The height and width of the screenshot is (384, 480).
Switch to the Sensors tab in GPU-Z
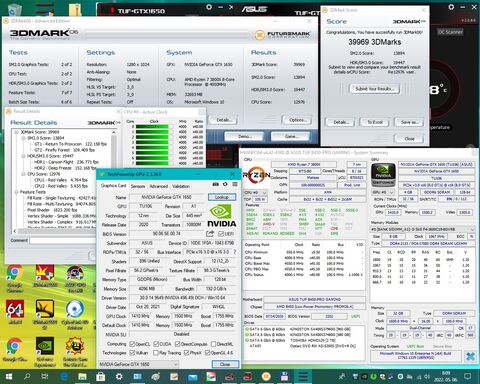click(x=138, y=186)
